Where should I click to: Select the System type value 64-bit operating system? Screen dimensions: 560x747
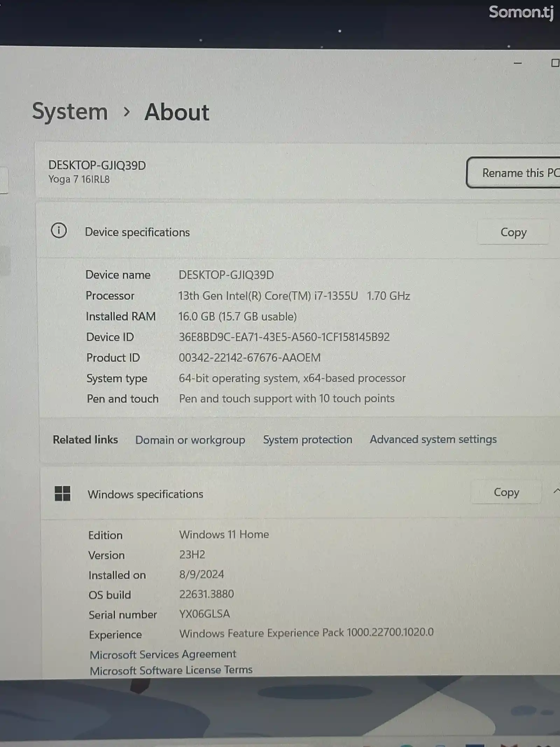[292, 378]
